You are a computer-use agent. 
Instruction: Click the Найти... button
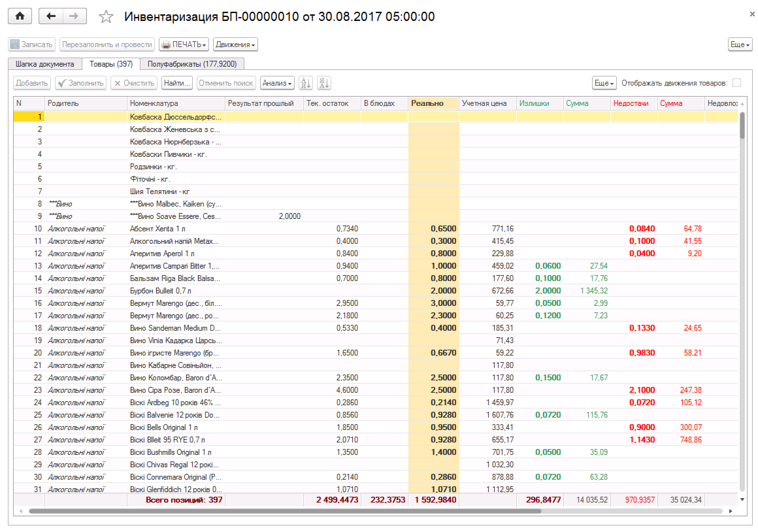[x=177, y=83]
